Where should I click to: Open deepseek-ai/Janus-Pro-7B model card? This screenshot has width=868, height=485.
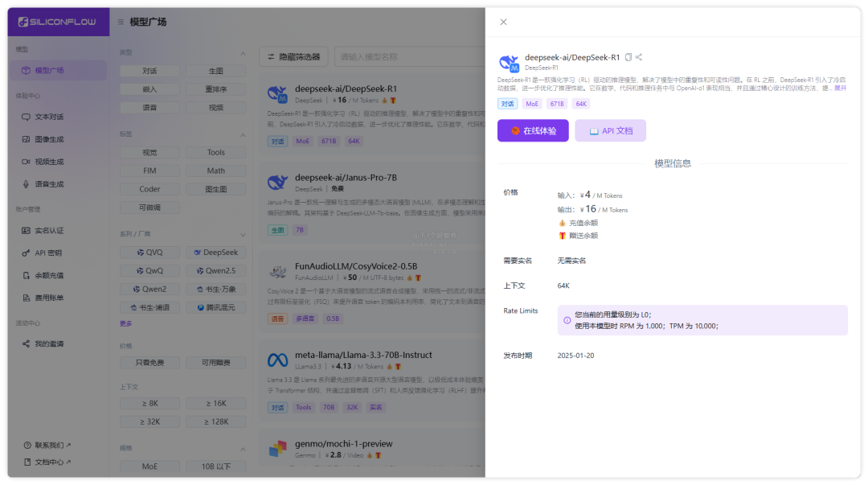tap(374, 203)
